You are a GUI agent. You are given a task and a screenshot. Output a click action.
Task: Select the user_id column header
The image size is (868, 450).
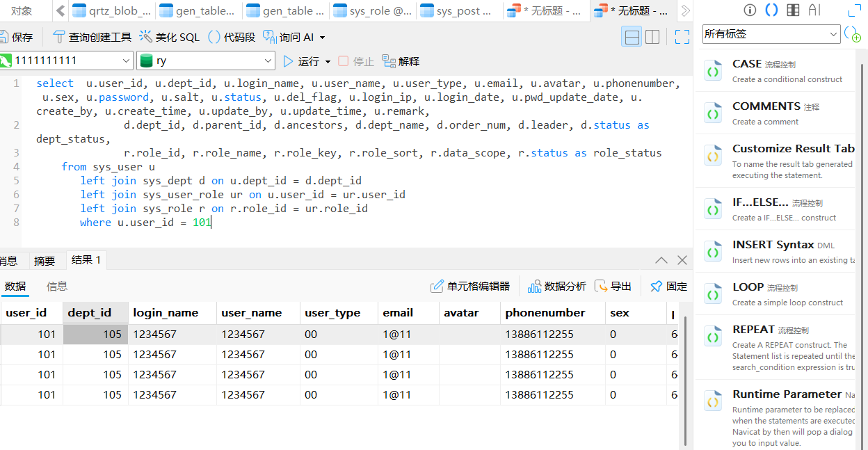pos(31,313)
